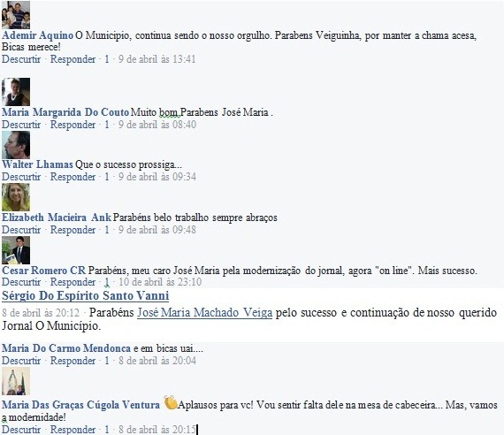The height and width of the screenshot is (435, 504).
Task: Open Walter Lhamas' profile thumbnail
Action: tap(16, 145)
